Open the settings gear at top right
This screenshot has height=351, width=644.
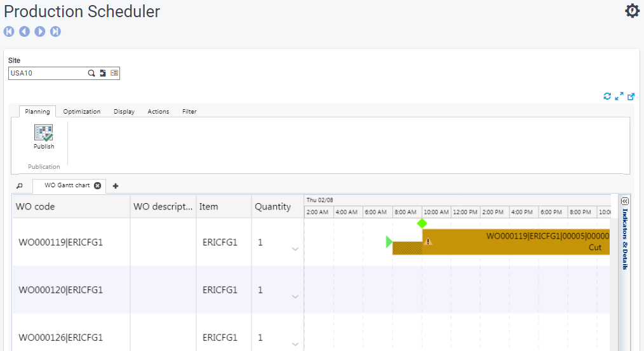tap(632, 11)
